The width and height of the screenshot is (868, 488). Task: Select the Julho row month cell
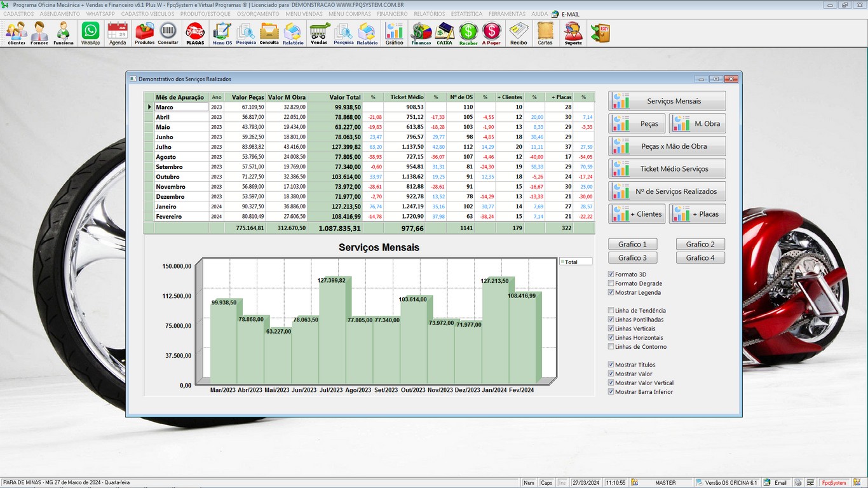coord(182,147)
